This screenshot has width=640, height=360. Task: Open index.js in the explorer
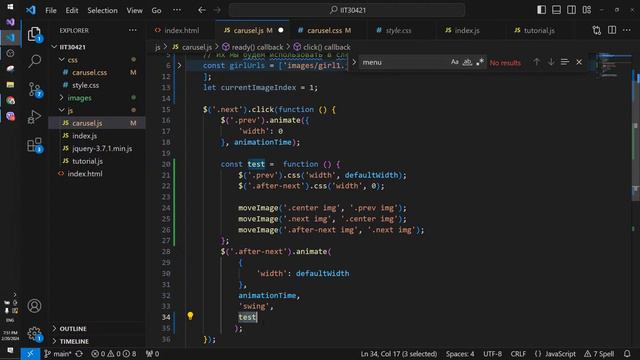84,136
